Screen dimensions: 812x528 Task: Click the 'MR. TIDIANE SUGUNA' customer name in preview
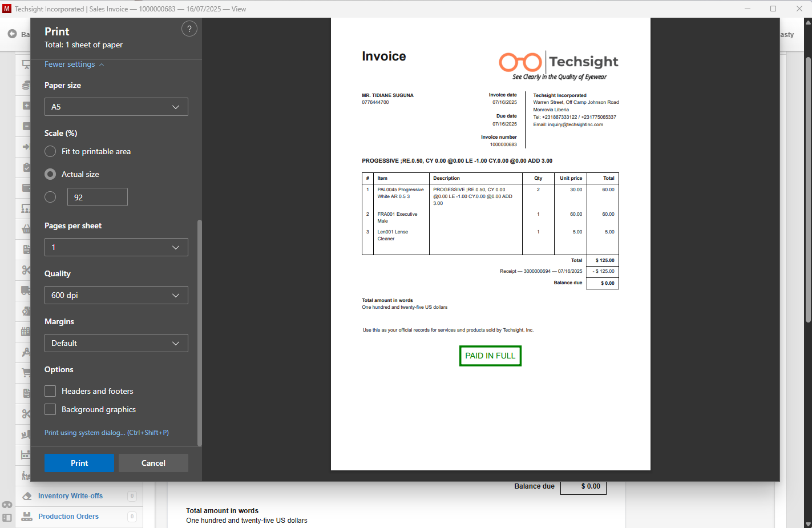tap(387, 95)
